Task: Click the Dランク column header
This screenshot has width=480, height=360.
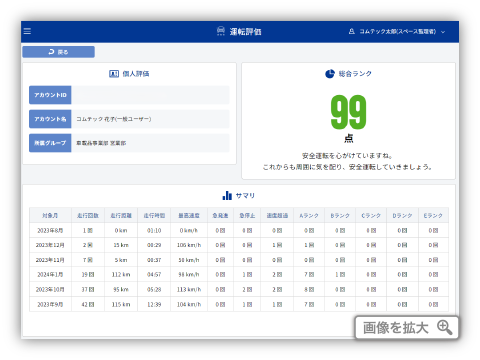Action: click(x=402, y=216)
